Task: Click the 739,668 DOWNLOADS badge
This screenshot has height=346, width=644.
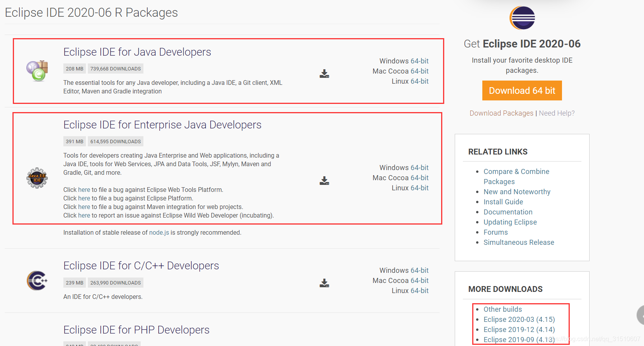Action: [x=115, y=68]
